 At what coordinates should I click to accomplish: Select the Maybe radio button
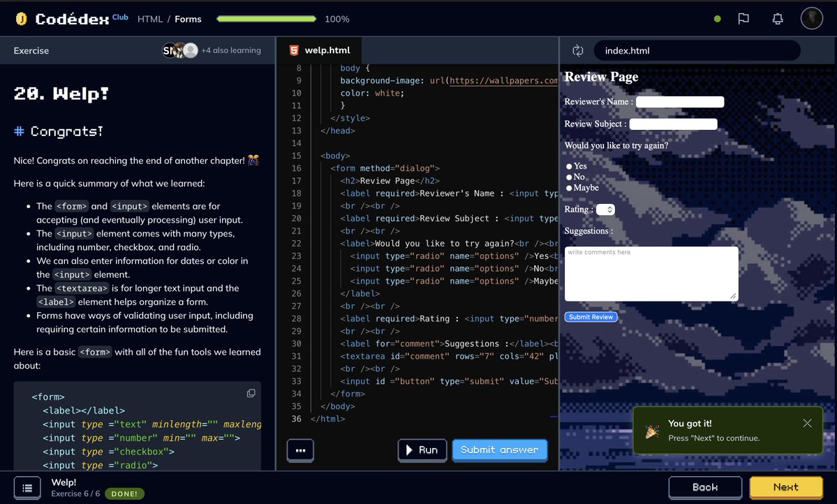tap(569, 188)
